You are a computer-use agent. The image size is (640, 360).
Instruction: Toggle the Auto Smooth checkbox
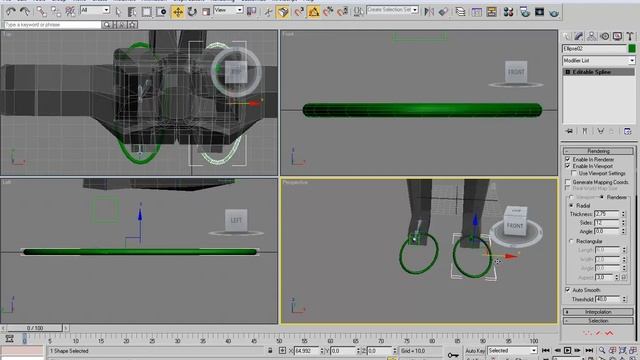coord(567,290)
